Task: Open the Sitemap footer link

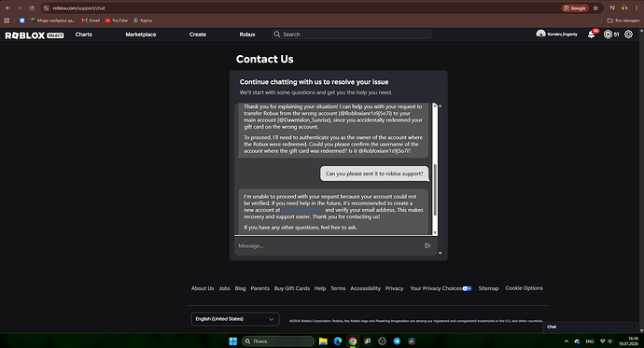Action: click(x=488, y=288)
